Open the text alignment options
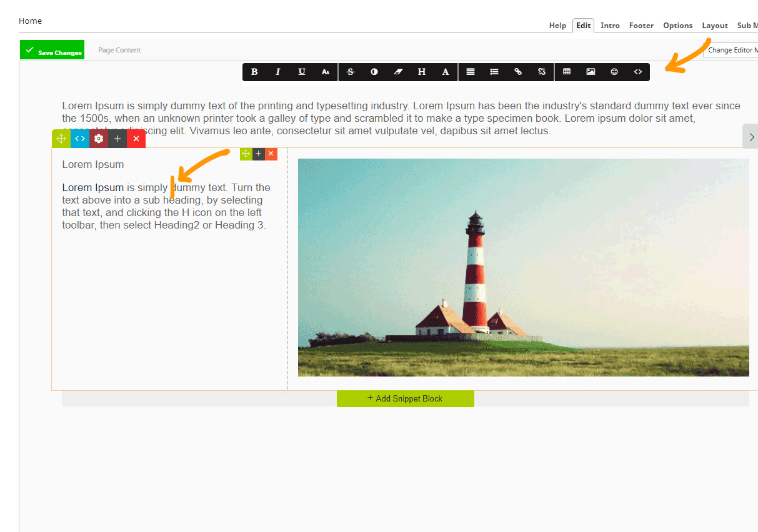This screenshot has width=758, height=532. pyautogui.click(x=471, y=72)
